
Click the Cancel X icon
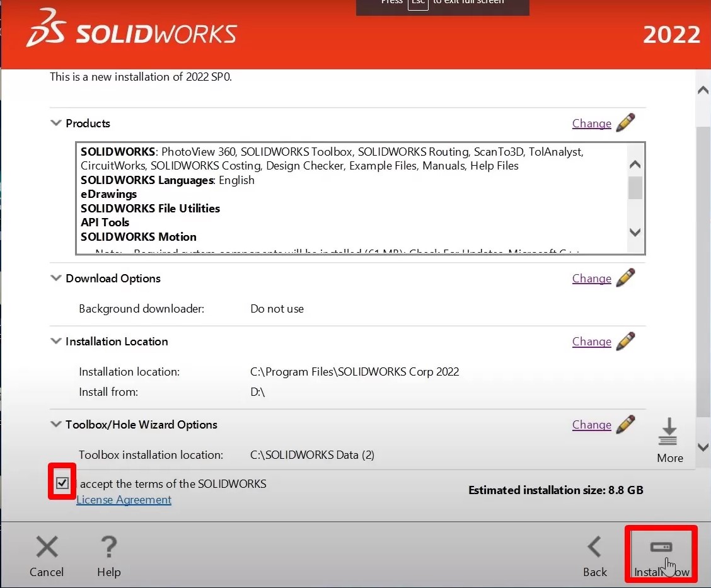(x=47, y=547)
